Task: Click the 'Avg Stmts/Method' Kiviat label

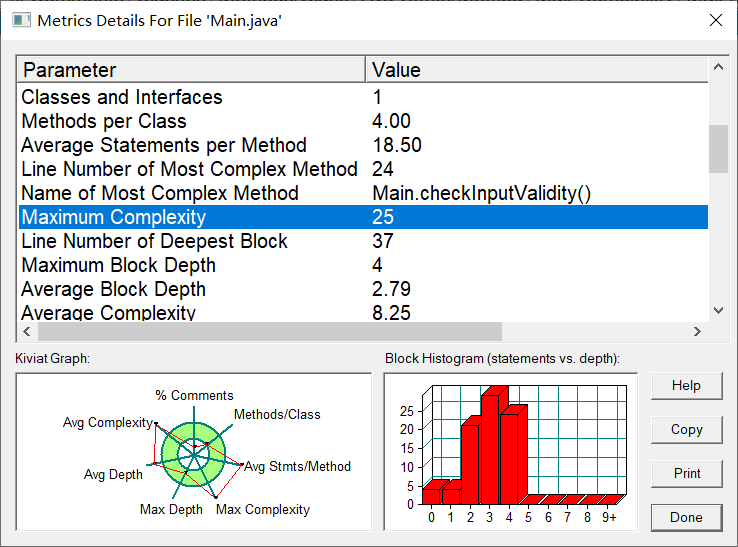Action: click(x=297, y=467)
